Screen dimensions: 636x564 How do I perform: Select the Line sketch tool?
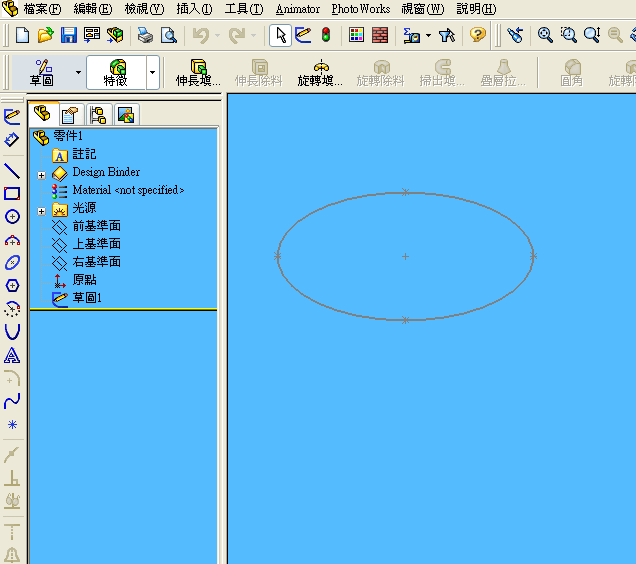[12, 171]
